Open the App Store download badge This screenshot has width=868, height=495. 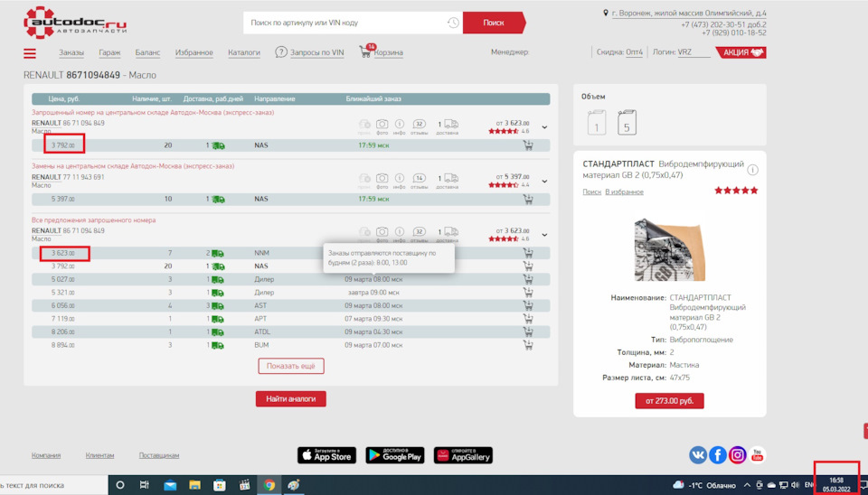point(326,455)
